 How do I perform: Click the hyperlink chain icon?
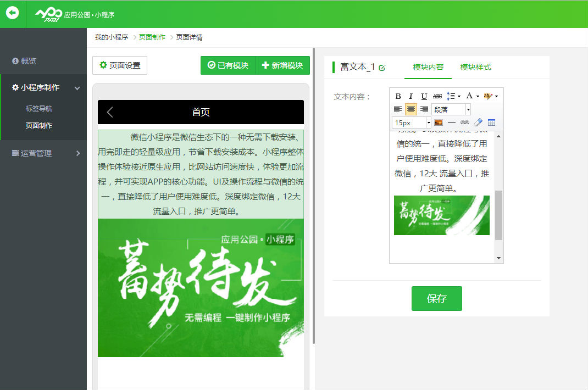(x=465, y=122)
